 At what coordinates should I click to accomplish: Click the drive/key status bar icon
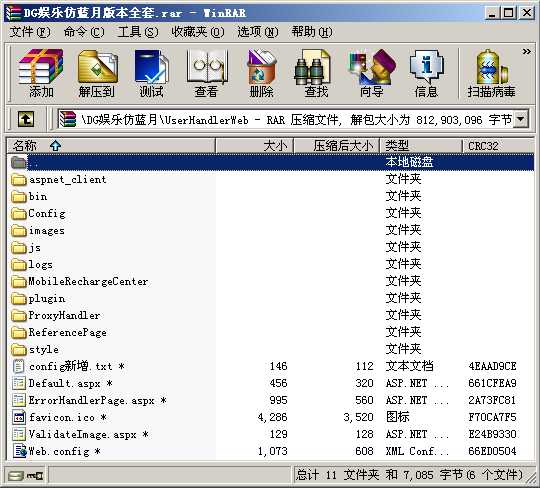click(25, 476)
